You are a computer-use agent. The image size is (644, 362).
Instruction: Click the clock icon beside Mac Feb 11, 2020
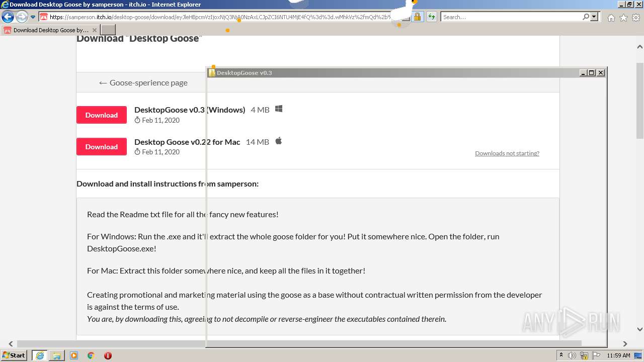[x=137, y=152]
